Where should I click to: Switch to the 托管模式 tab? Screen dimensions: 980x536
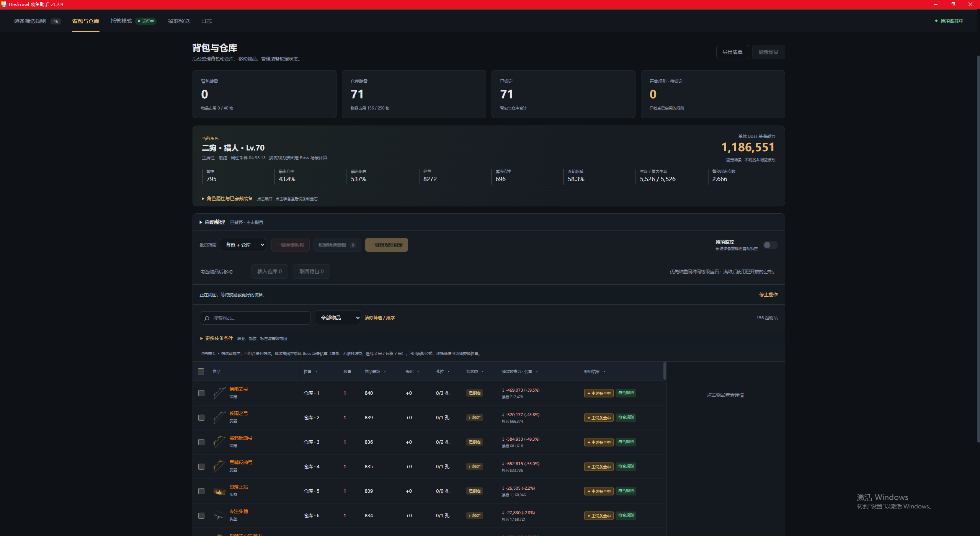pos(133,21)
